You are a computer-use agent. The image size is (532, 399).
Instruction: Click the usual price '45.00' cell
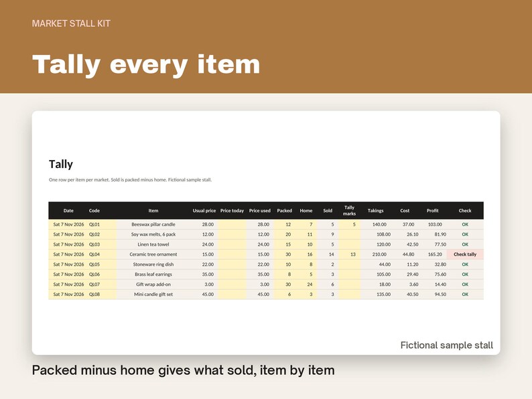click(x=208, y=295)
